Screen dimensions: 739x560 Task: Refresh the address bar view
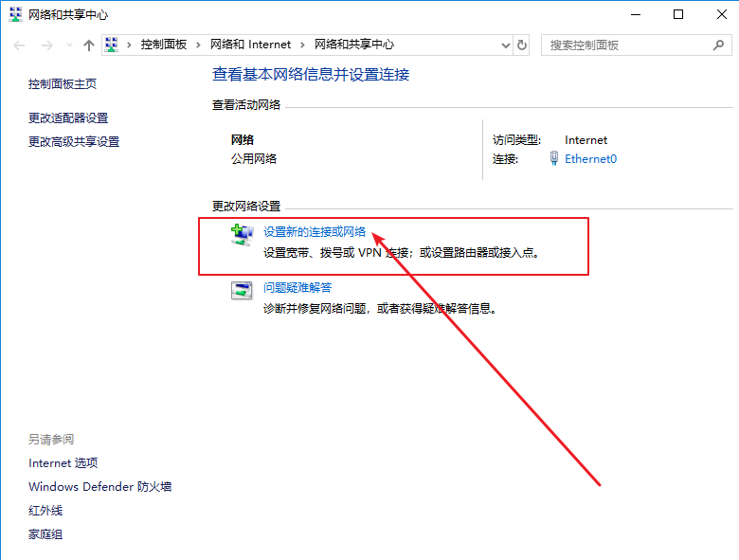tap(522, 45)
